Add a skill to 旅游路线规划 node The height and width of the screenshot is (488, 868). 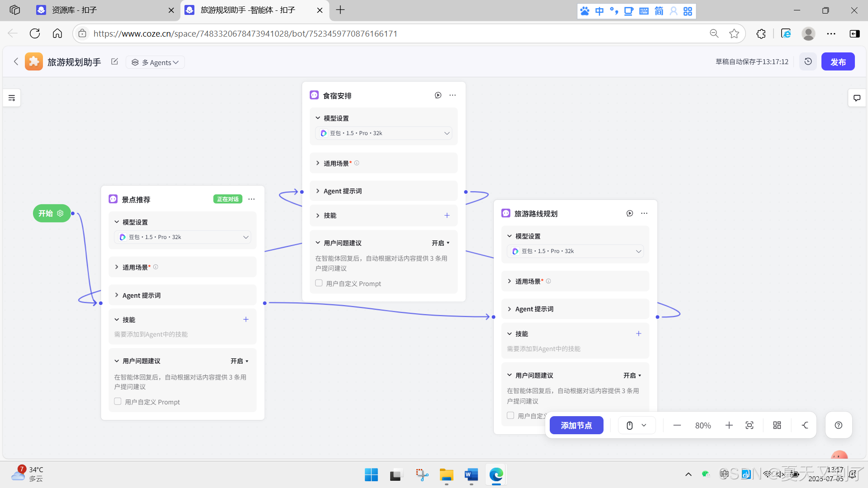(x=638, y=333)
